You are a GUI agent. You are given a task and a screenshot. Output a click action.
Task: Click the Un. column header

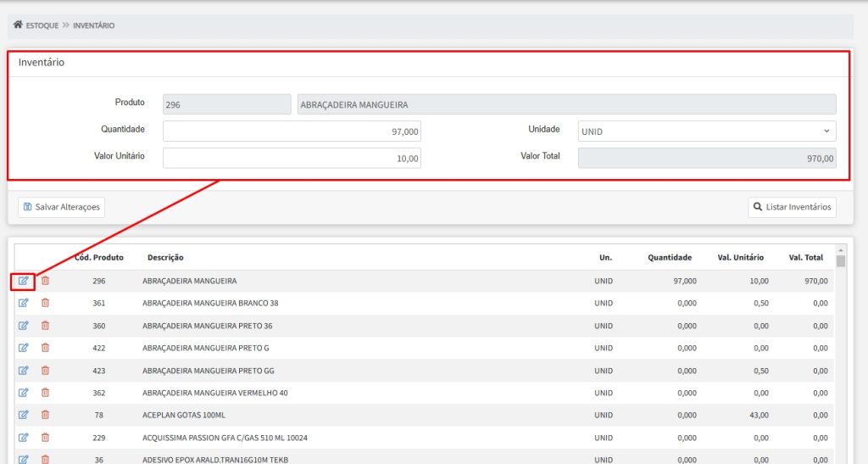click(x=605, y=258)
